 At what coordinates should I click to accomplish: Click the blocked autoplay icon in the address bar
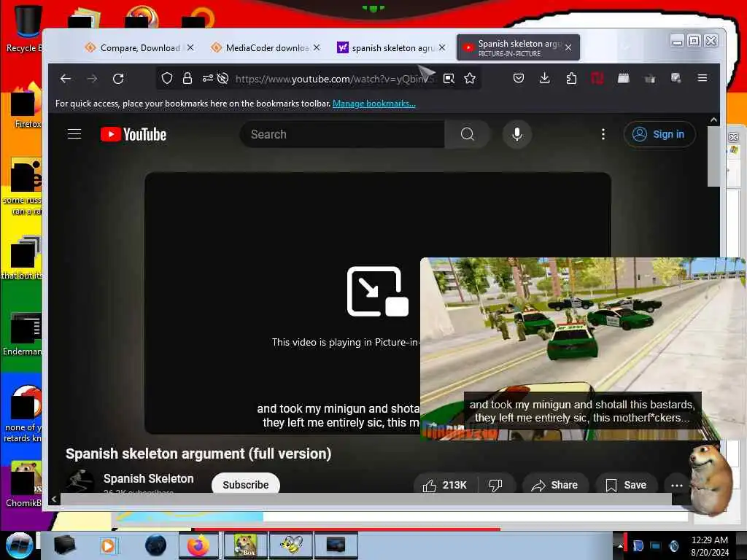(223, 78)
